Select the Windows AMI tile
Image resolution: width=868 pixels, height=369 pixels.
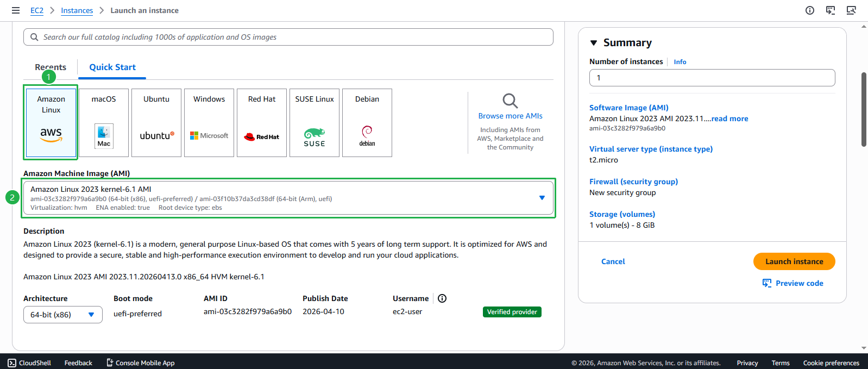click(209, 123)
